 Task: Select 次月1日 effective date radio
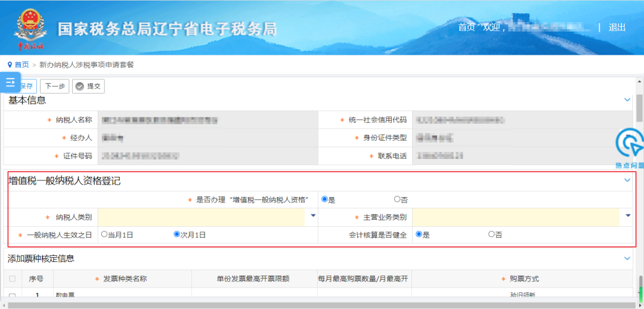click(x=177, y=235)
